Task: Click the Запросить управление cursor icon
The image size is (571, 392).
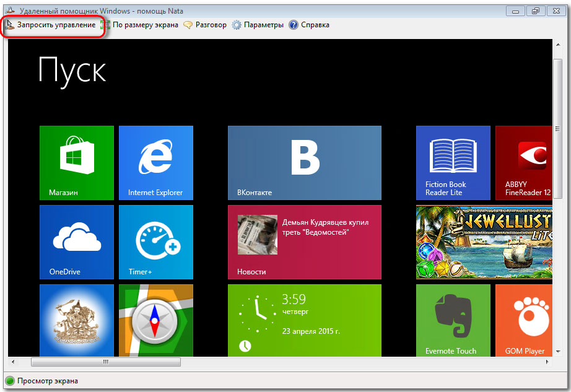Action: click(10, 25)
